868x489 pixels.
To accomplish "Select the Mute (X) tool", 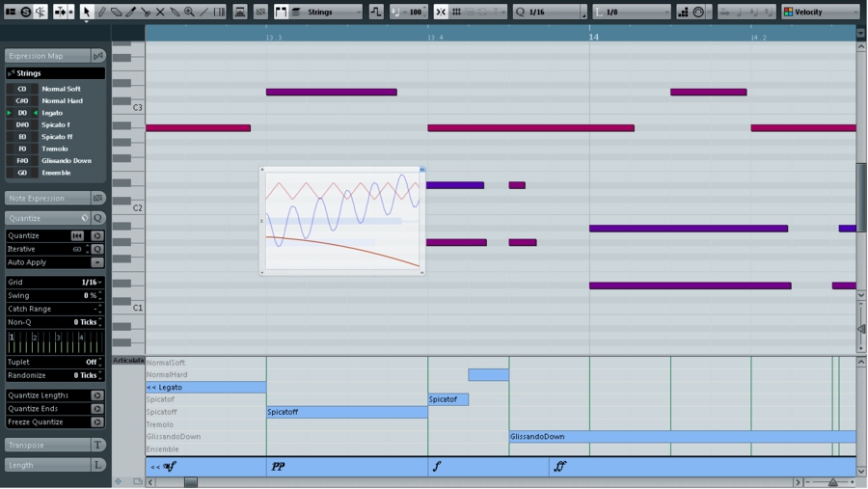I will [x=160, y=12].
